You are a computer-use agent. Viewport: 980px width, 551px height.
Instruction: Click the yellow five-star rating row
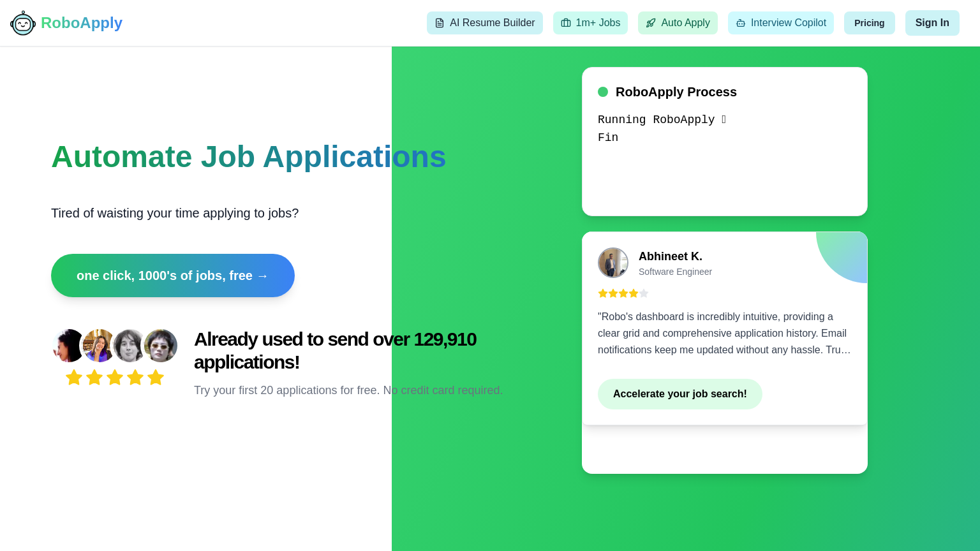114,378
